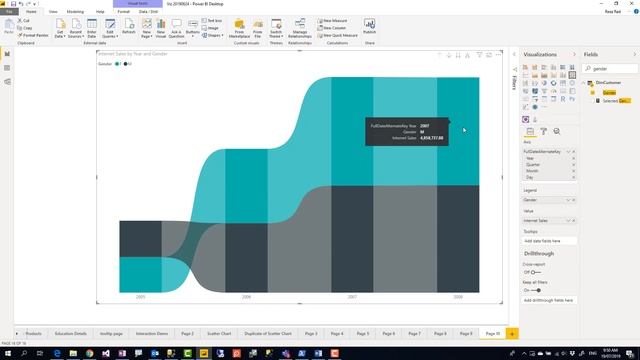The image size is (640, 360).
Task: Select the R script visual icon
Action: tap(563, 99)
